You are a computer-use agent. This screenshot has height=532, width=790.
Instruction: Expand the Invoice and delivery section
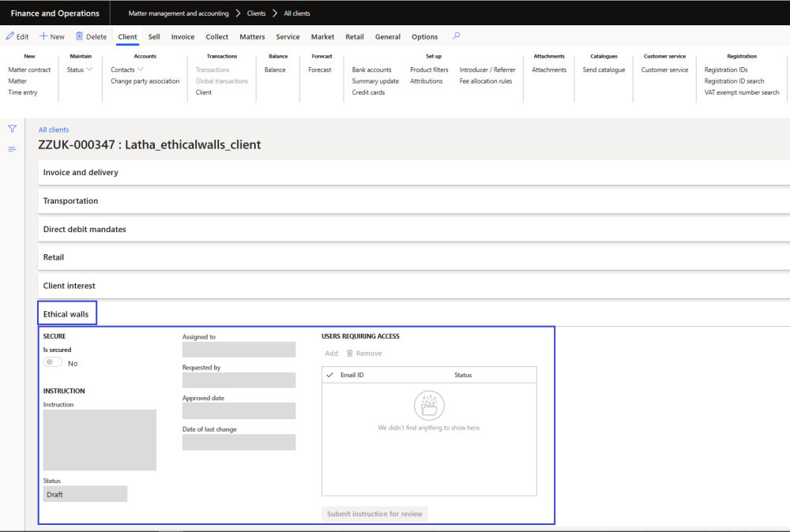point(81,172)
